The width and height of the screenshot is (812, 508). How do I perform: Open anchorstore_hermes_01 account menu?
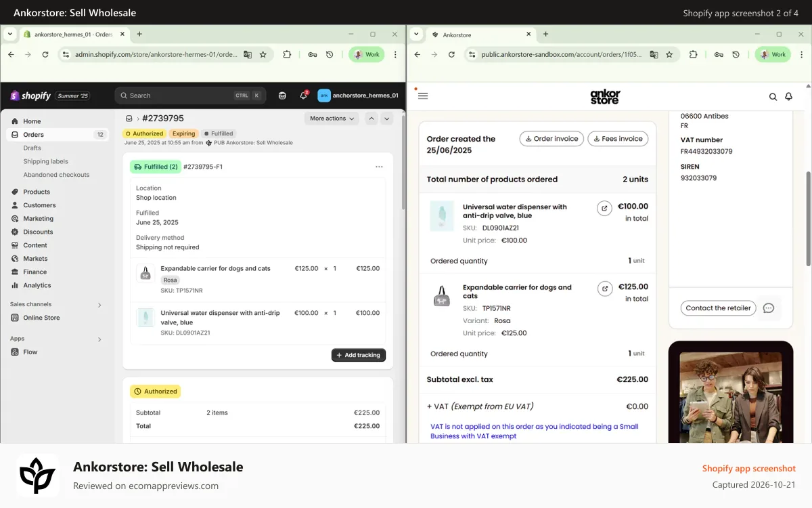[359, 96]
